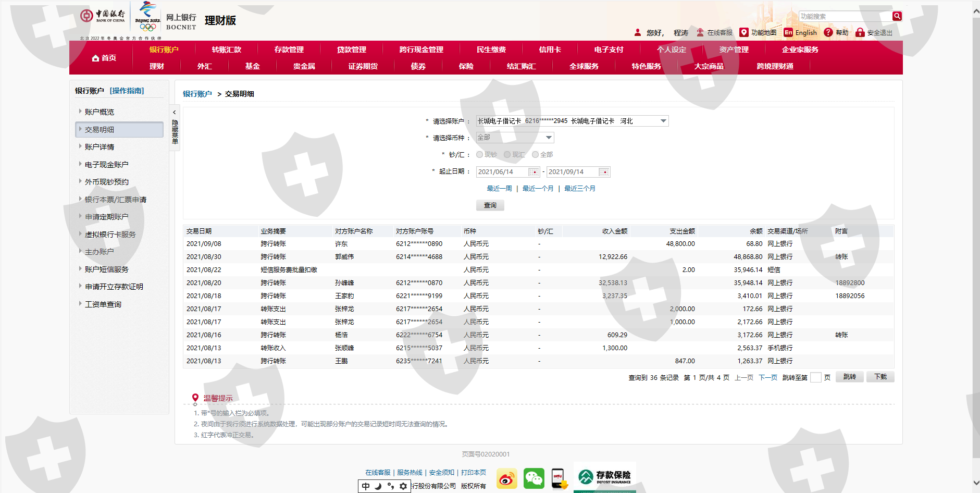Click the 帮助 question mark icon
The width and height of the screenshot is (980, 493).
point(828,32)
